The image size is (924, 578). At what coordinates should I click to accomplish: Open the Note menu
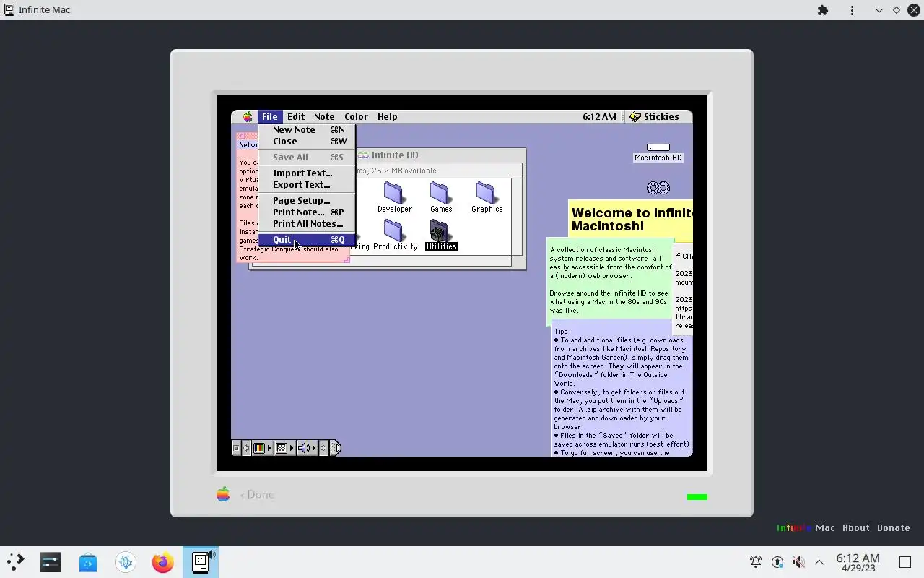pyautogui.click(x=324, y=117)
